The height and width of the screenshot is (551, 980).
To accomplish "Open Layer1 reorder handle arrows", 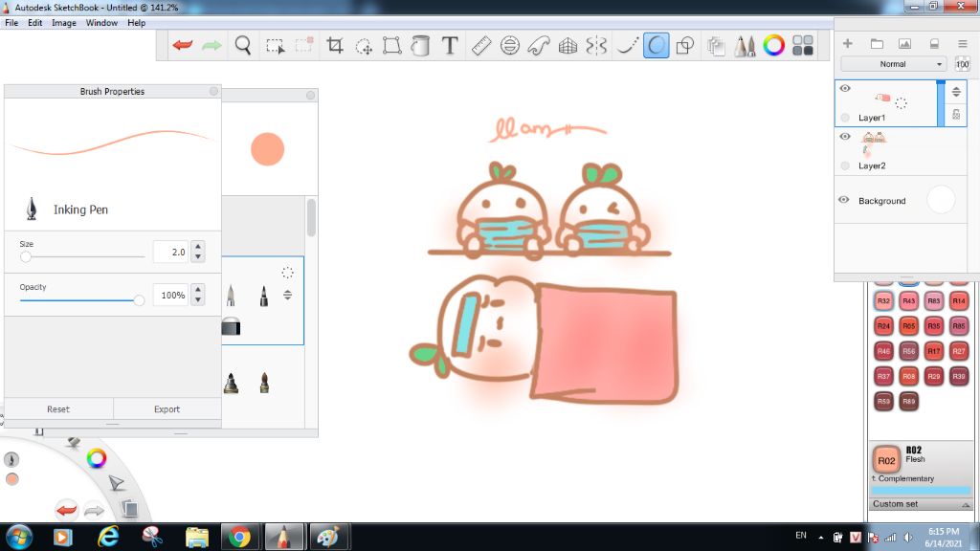I will click(956, 92).
